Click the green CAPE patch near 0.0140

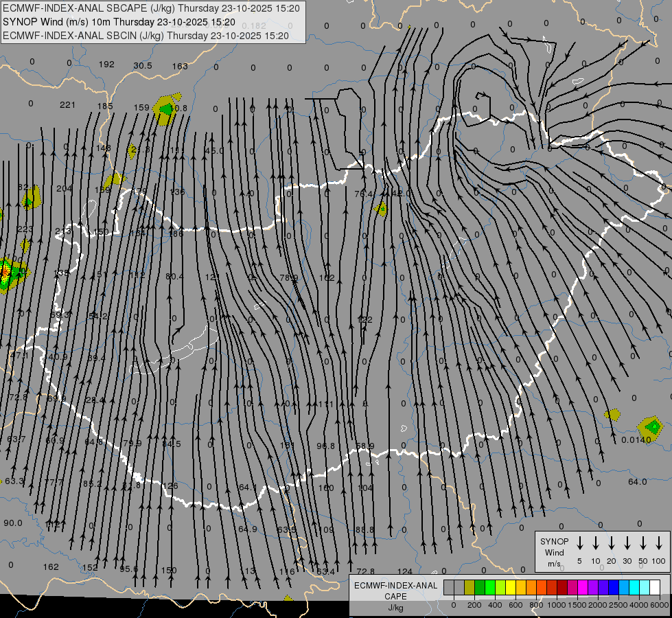coord(653,426)
